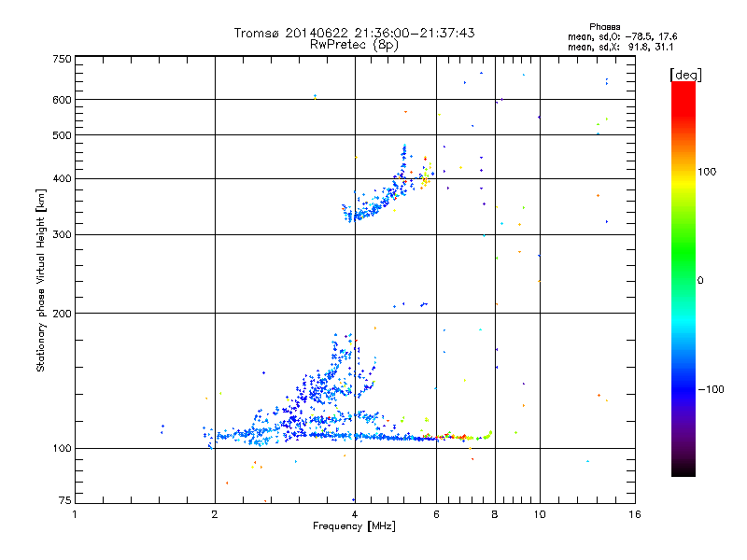
Task: Click the black bottom of the colorbar
Action: (684, 469)
